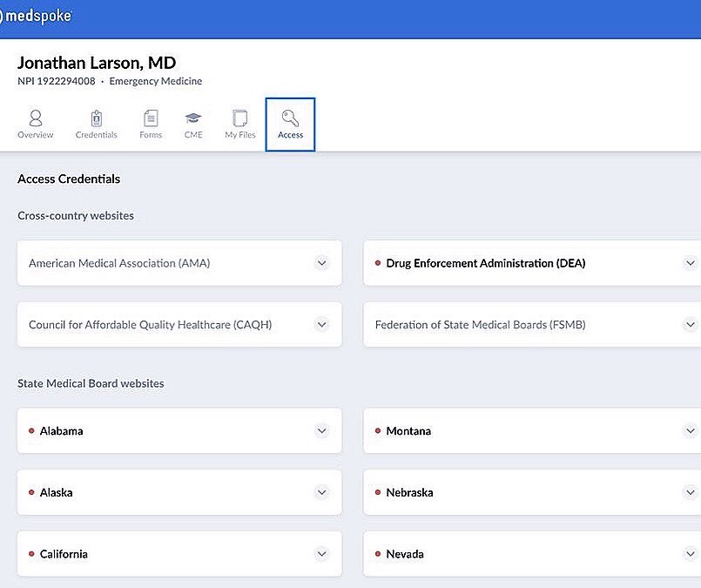The width and height of the screenshot is (701, 588).
Task: Click Federation of State Medical Boards title
Action: (480, 325)
